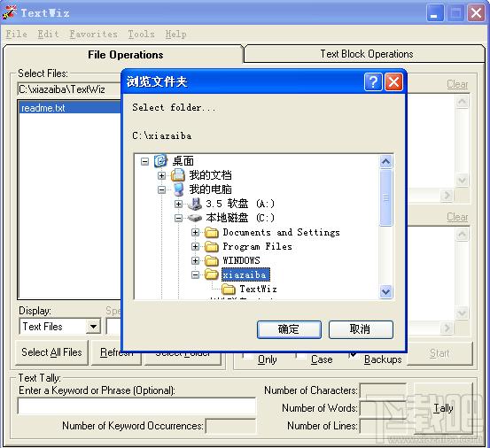Expand Program Files folder node
490x448 pixels.
(195, 247)
